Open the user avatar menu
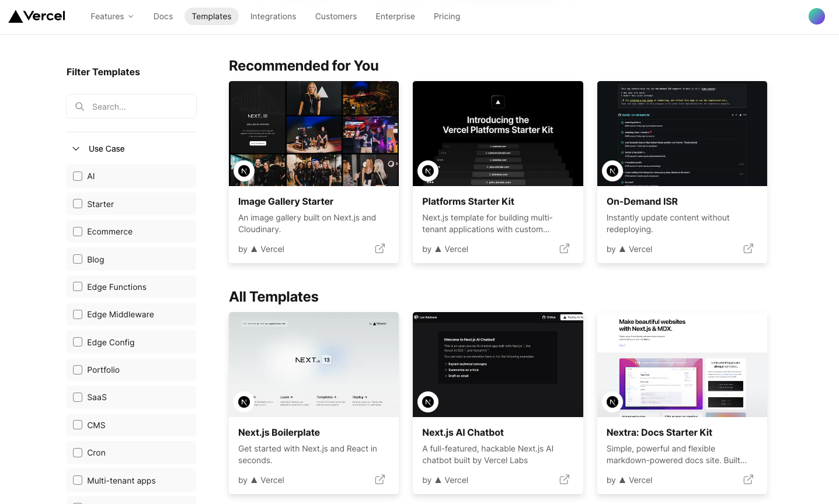839x504 pixels. [816, 16]
